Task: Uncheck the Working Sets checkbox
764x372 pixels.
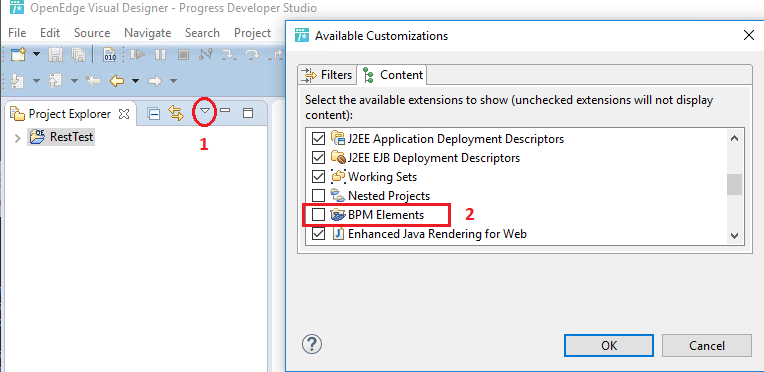Action: 318,176
